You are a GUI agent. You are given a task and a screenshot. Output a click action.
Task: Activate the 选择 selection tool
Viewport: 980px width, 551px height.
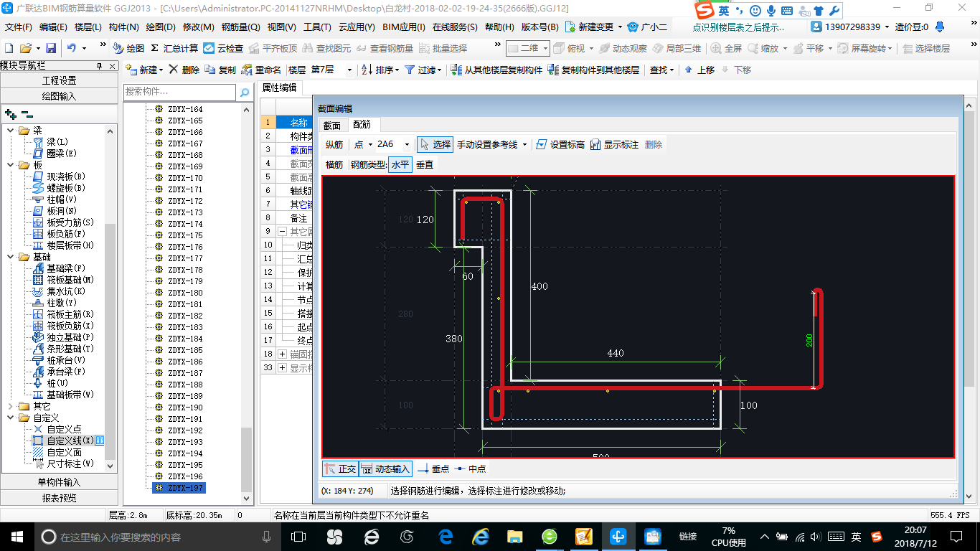pyautogui.click(x=435, y=144)
